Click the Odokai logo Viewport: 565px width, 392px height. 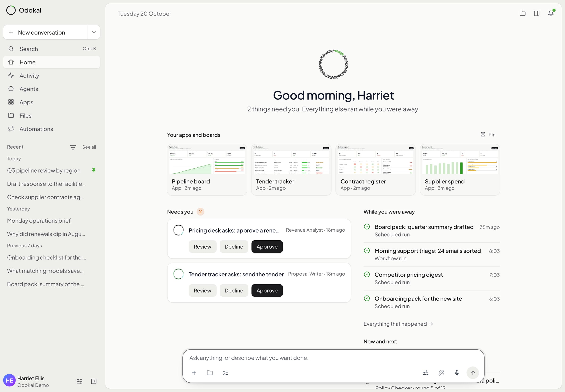click(x=24, y=10)
